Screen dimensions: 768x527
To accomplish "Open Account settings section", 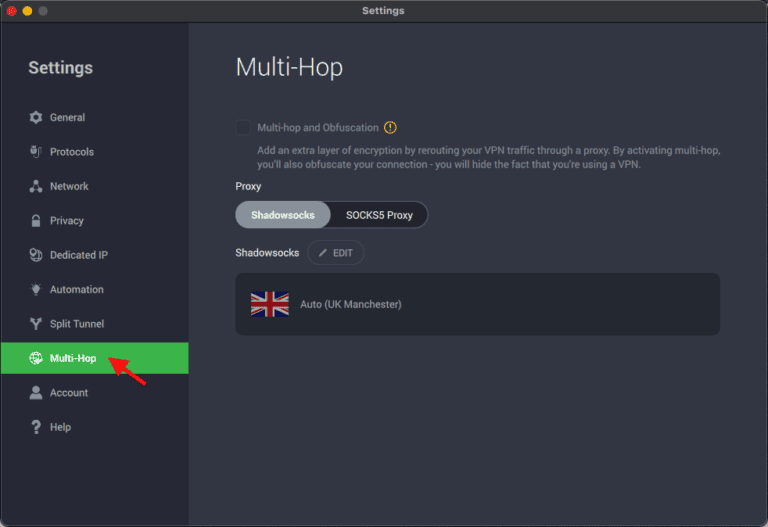I will tap(94, 392).
